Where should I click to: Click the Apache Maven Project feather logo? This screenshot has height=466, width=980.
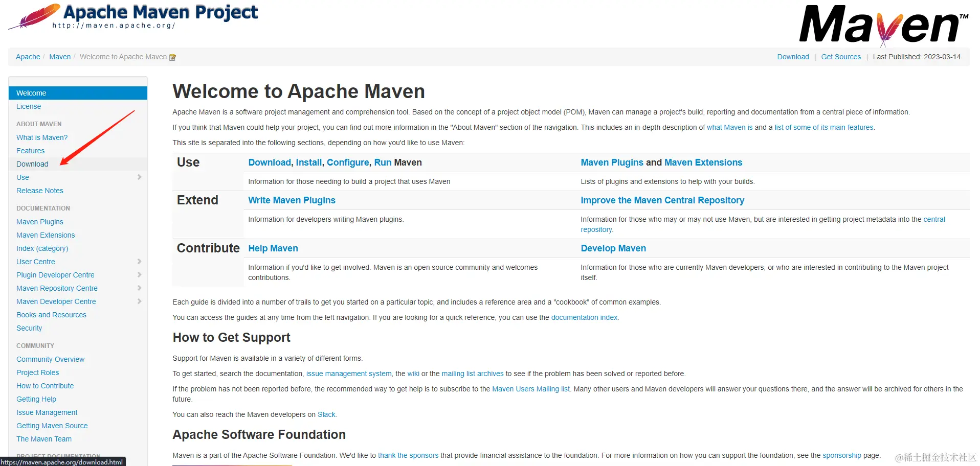click(x=133, y=16)
